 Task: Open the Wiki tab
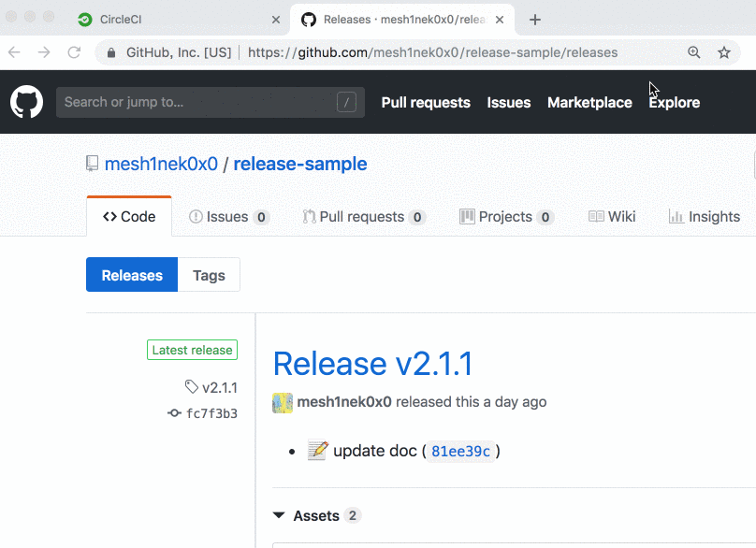coord(612,217)
